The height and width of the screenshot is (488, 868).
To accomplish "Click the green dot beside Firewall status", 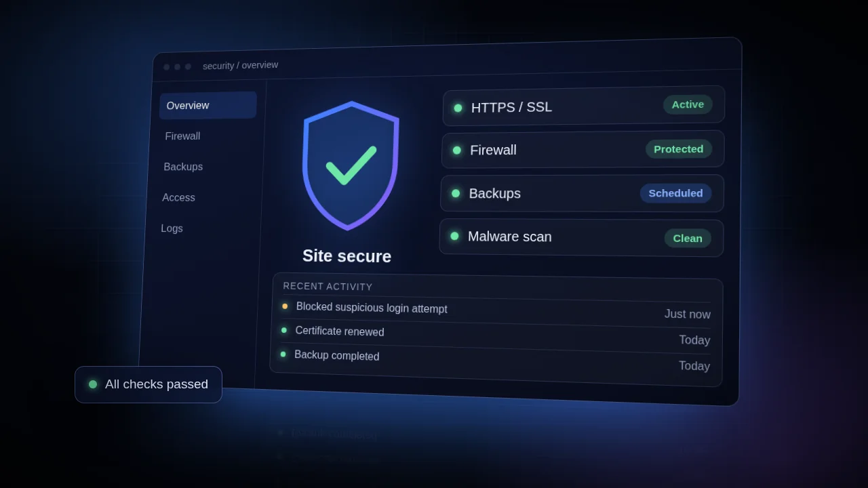I will [457, 150].
